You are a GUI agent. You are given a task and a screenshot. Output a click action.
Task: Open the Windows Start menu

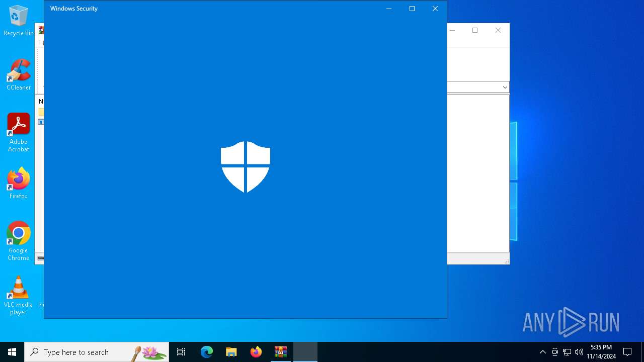pos(12,352)
